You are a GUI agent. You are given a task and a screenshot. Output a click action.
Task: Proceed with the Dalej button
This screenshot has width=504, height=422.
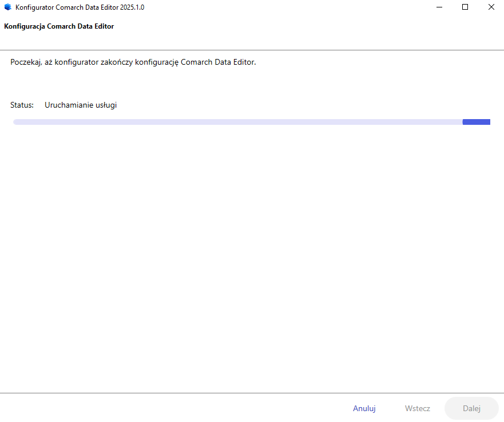[x=471, y=408]
